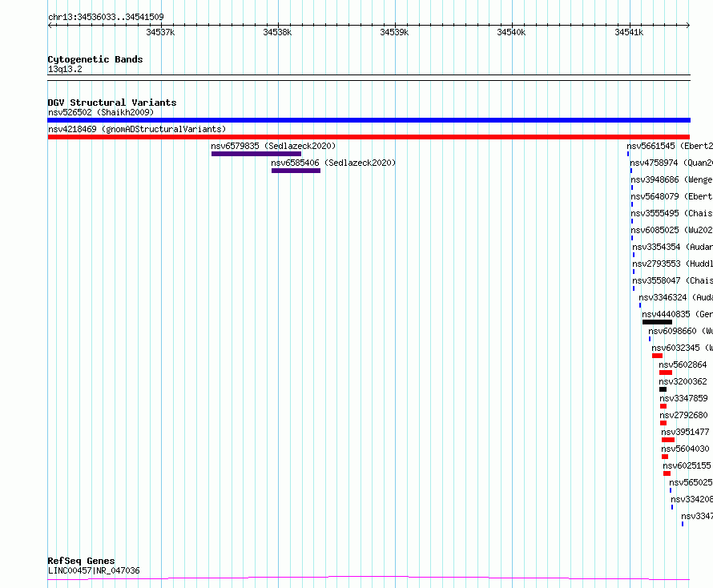713x588 pixels.
Task: Open nsv6579835 (Sedlazeck2020) label
Action: [273, 146]
